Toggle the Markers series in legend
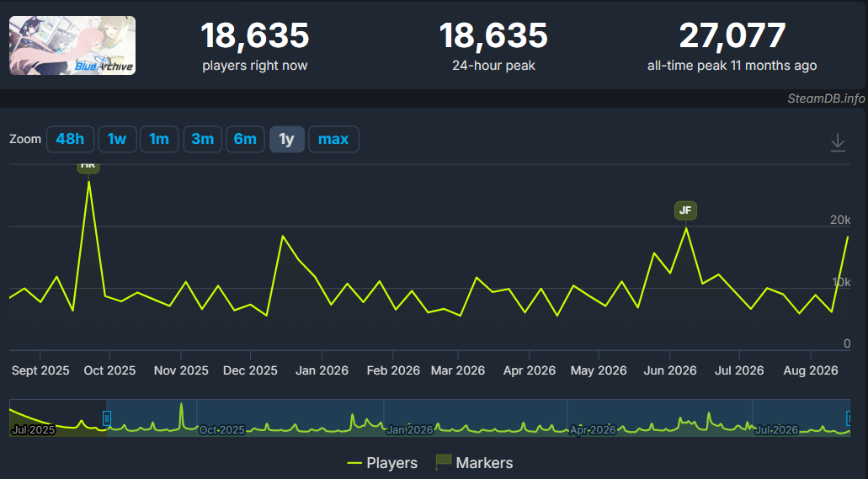Viewport: 868px width, 479px height. tap(474, 463)
